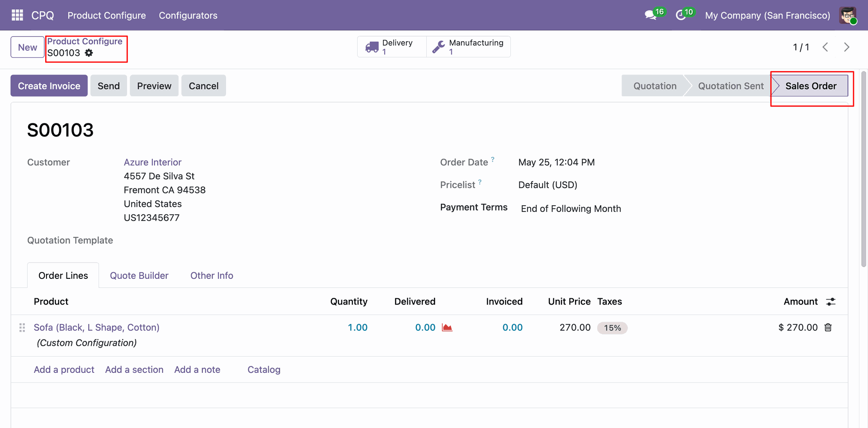Open the Configurators menu
The width and height of the screenshot is (868, 428).
(x=188, y=15)
